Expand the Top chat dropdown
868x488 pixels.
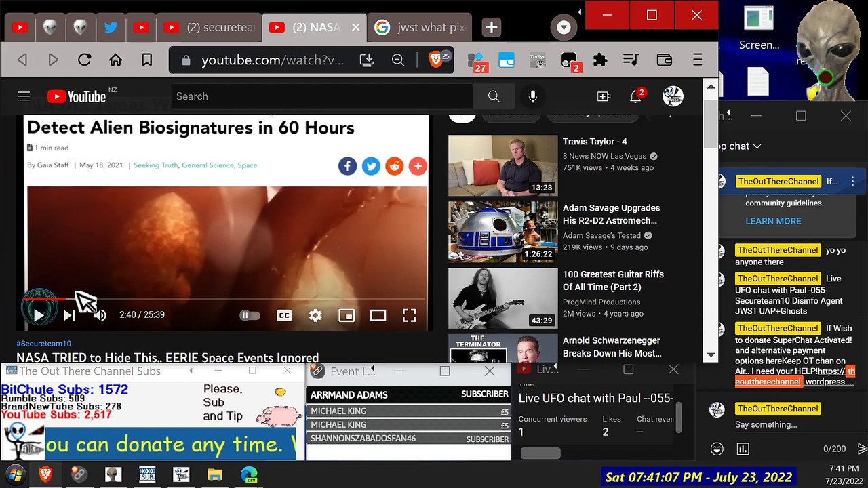coord(739,146)
